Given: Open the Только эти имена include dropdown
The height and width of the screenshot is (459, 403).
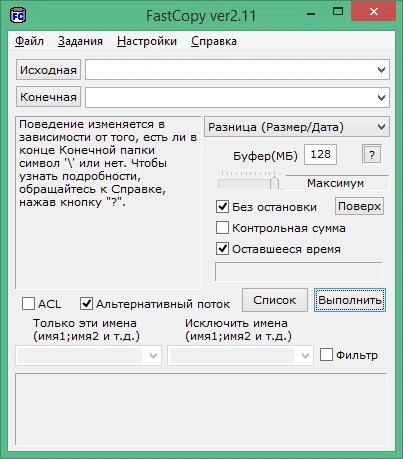Looking at the screenshot, I should point(89,356).
